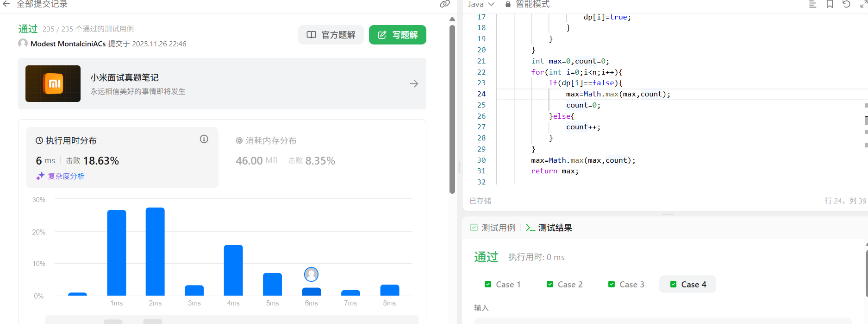Open Modest MontalciniACs user avatar
The image size is (868, 324).
point(23,43)
